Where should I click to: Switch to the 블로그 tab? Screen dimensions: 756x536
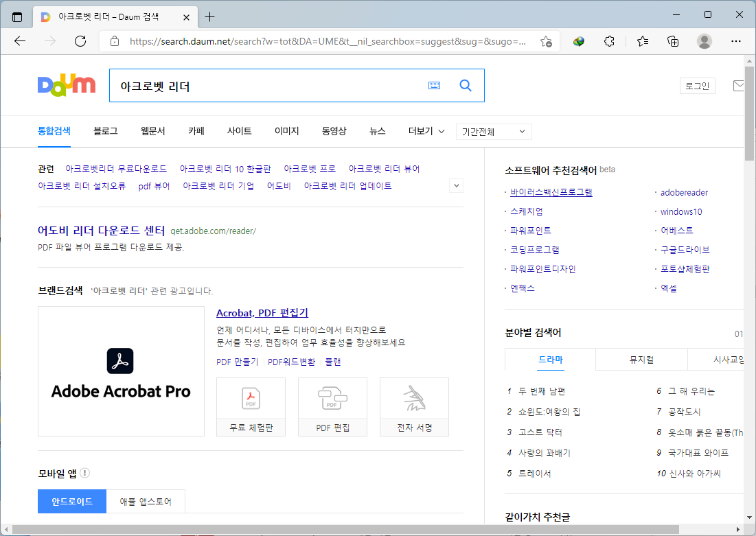coord(106,131)
